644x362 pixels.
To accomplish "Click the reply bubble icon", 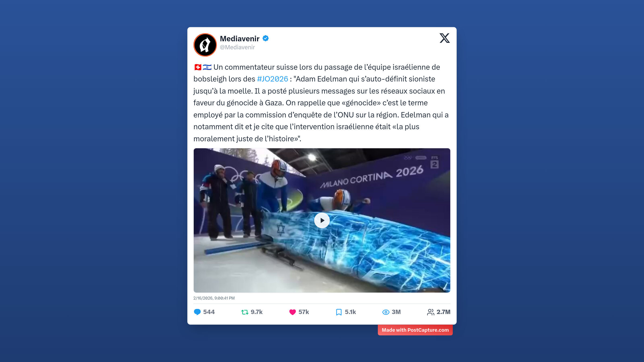I will [x=197, y=312].
